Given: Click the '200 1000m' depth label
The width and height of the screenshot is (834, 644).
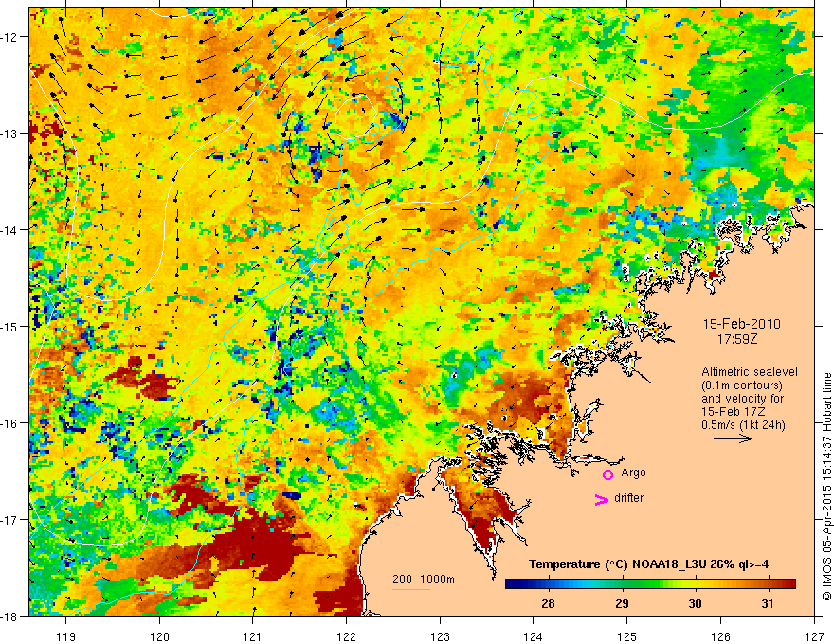Looking at the screenshot, I should [x=424, y=580].
